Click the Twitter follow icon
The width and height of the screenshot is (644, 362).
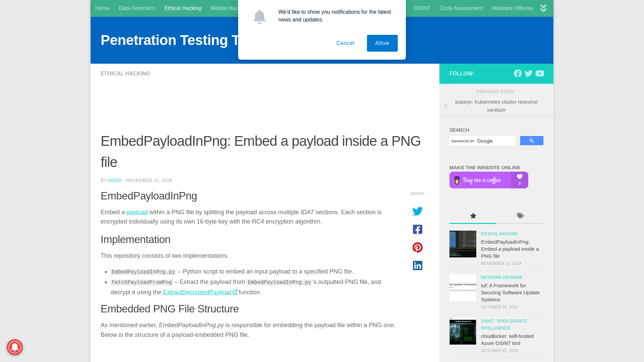tap(529, 73)
